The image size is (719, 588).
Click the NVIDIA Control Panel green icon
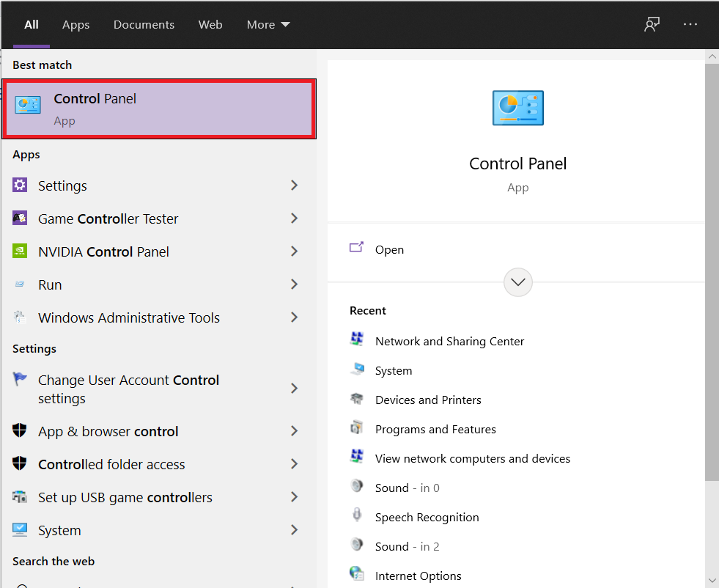pyautogui.click(x=20, y=251)
